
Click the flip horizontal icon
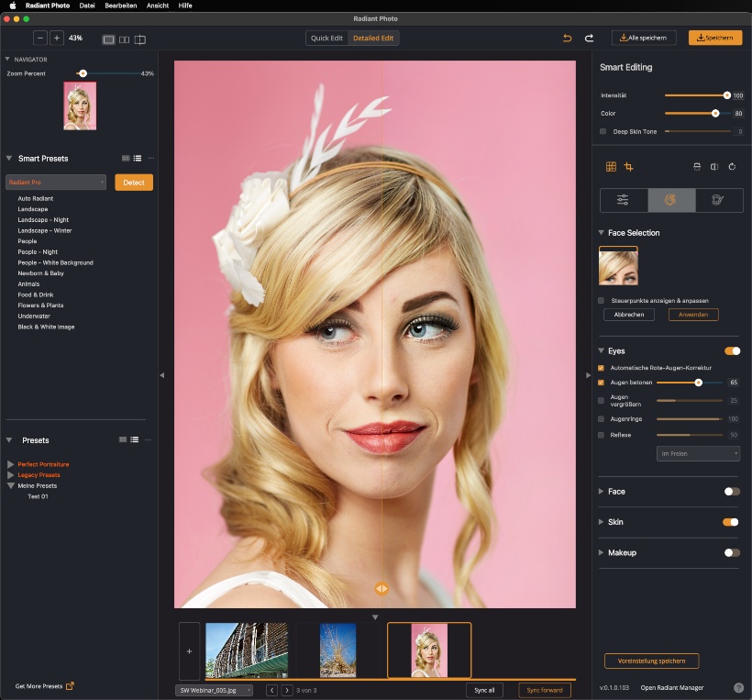pyautogui.click(x=714, y=166)
